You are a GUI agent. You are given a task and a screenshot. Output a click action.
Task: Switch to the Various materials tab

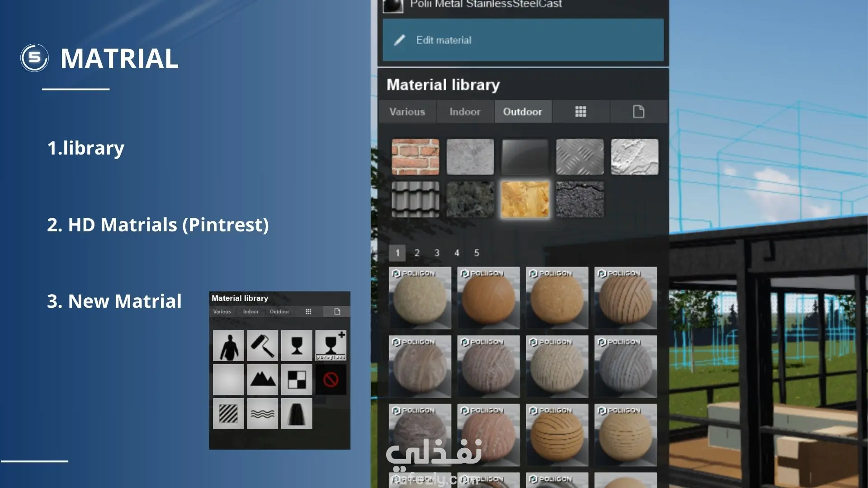pyautogui.click(x=407, y=112)
